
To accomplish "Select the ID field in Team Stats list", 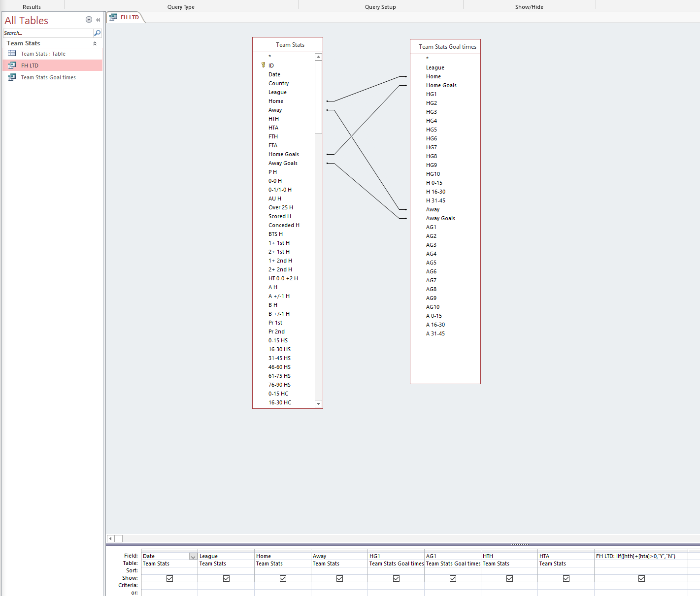I will click(271, 66).
